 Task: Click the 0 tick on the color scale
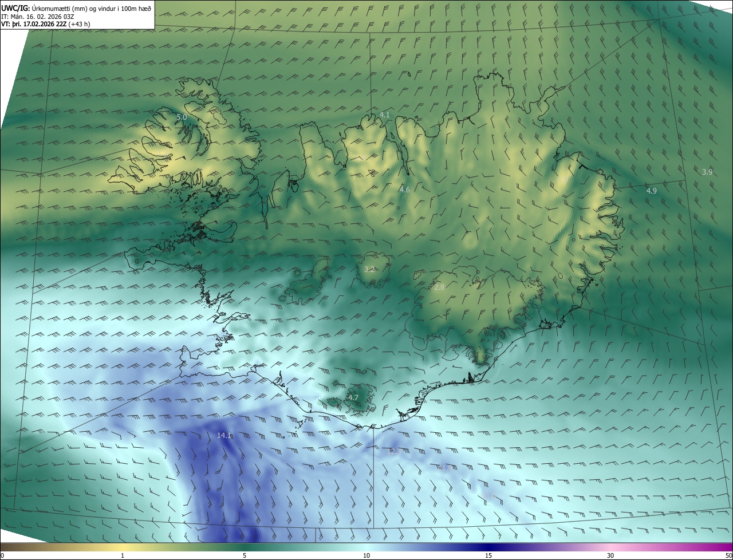pos(2,556)
